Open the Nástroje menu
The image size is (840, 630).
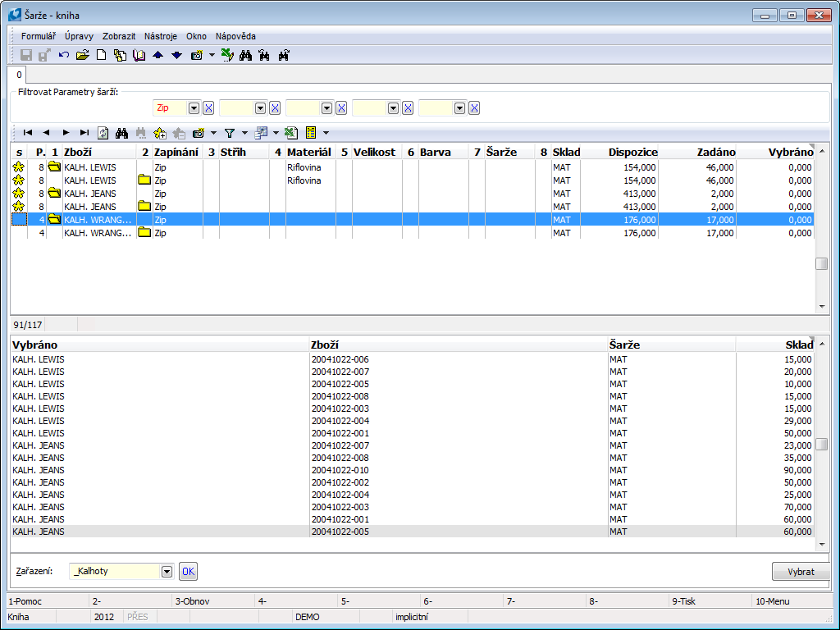(161, 36)
